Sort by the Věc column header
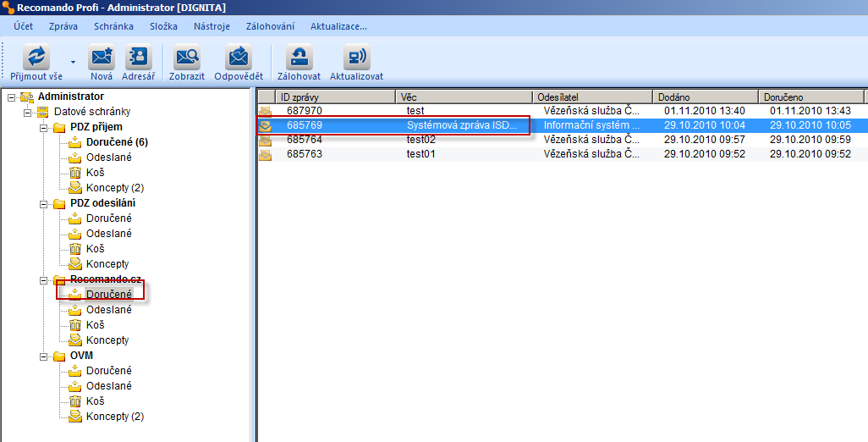868x442 pixels. [464, 97]
